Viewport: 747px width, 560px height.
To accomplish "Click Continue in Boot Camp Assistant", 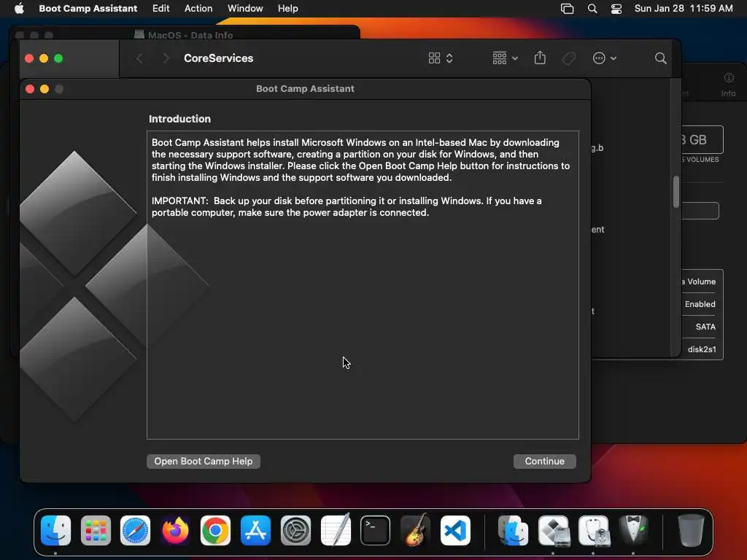I will 544,461.
